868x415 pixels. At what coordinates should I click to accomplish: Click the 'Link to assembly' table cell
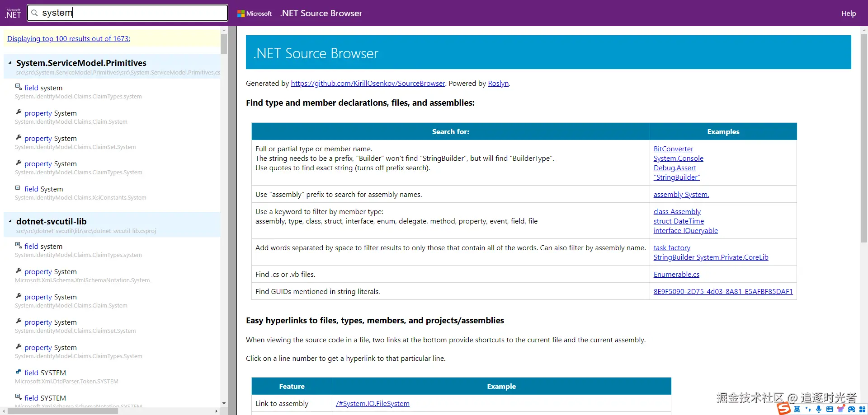[x=292, y=404]
